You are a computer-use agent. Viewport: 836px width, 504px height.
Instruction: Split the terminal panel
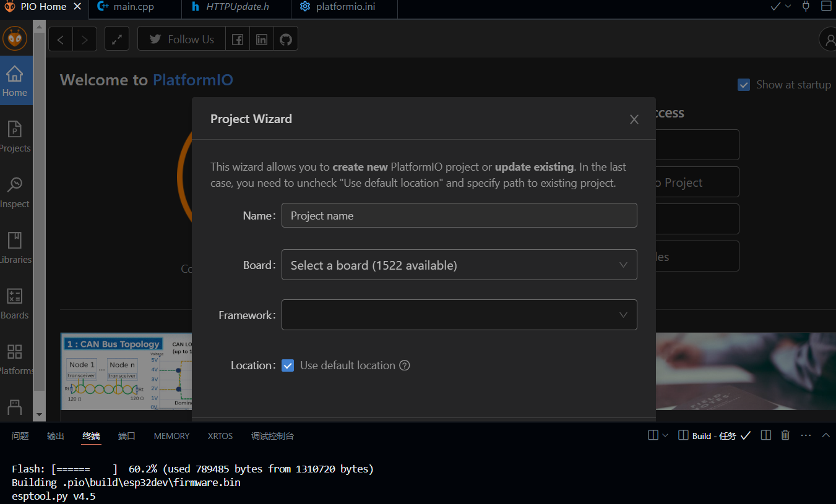[x=766, y=435]
